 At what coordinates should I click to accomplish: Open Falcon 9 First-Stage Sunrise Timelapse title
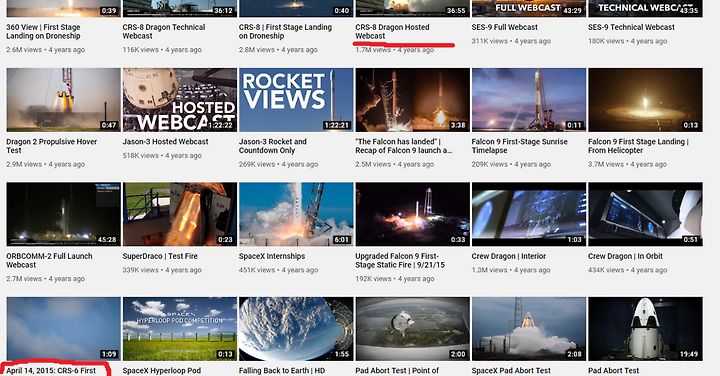click(519, 146)
